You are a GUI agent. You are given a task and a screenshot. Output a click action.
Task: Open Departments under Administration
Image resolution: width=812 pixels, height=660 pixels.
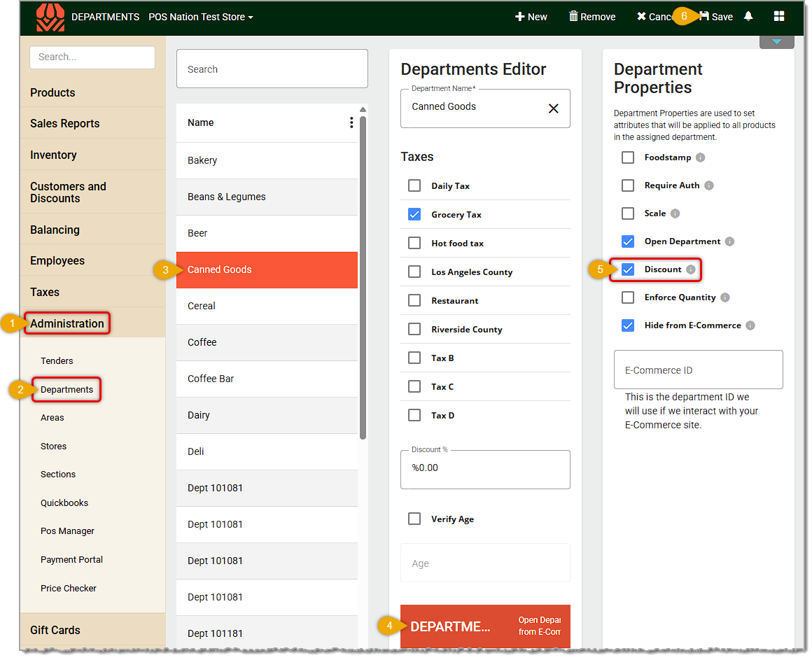tap(66, 389)
